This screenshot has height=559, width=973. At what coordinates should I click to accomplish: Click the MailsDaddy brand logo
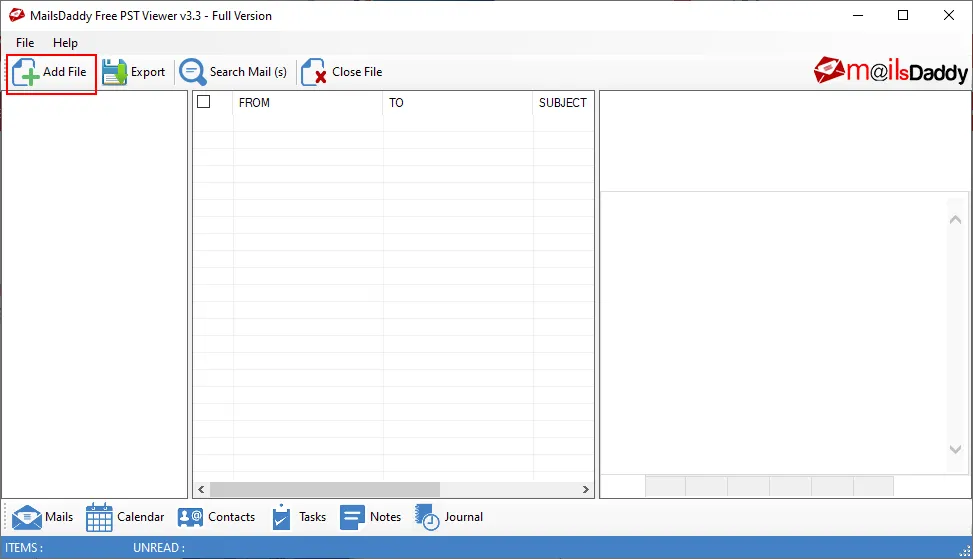(x=890, y=71)
